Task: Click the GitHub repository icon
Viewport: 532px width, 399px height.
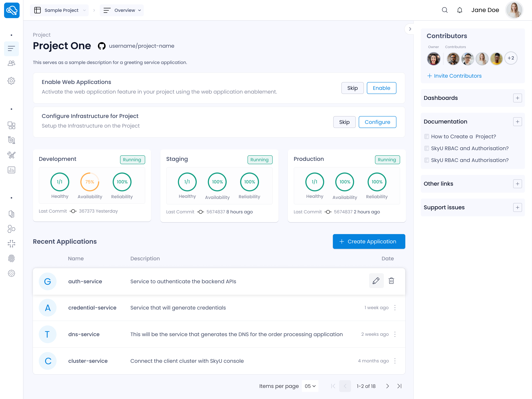Action: point(102,46)
